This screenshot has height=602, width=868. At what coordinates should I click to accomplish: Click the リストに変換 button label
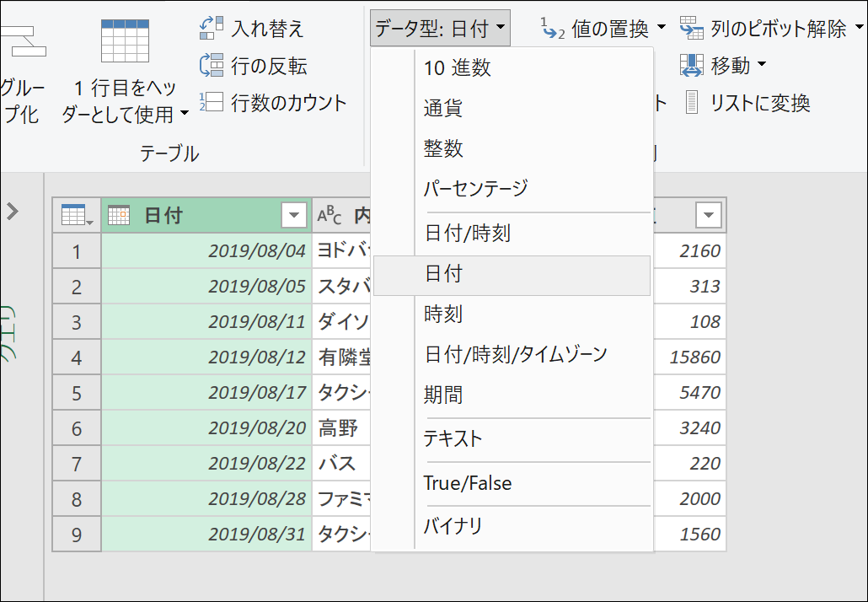[x=761, y=103]
